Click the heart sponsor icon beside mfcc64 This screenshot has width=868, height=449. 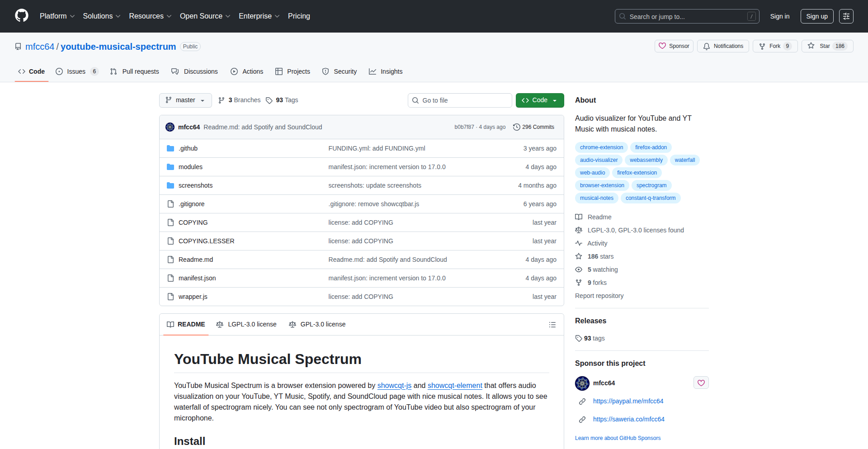pos(701,383)
